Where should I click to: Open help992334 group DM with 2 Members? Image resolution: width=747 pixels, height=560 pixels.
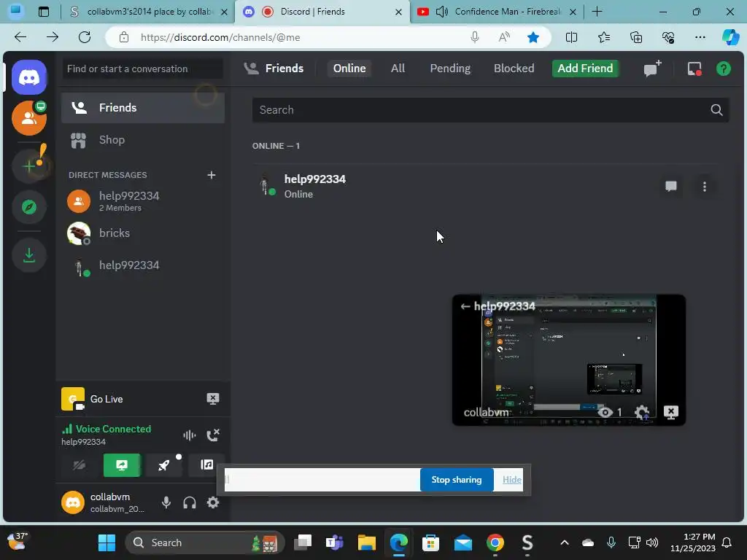(143, 201)
